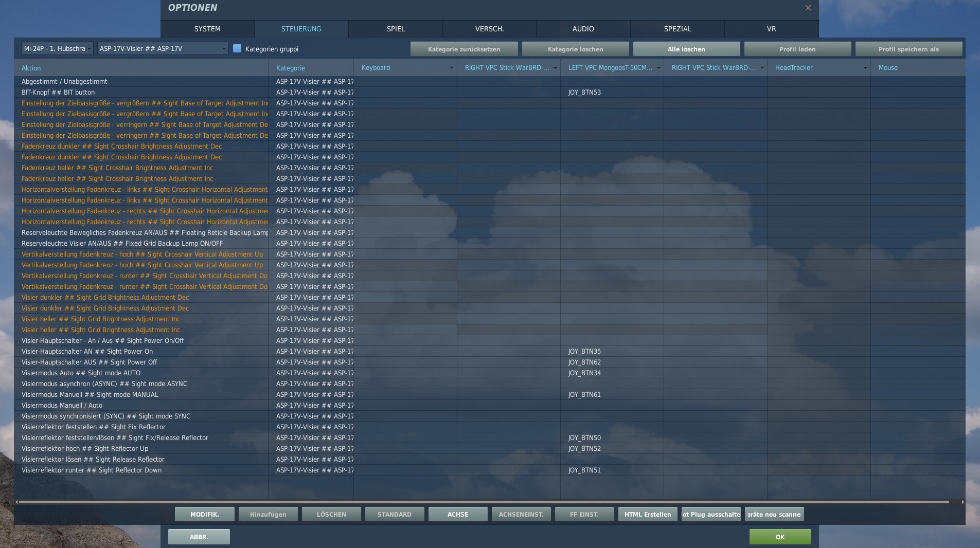Image resolution: width=980 pixels, height=548 pixels.
Task: Select the Visier-Hauptschalter AN row
Action: (x=489, y=352)
